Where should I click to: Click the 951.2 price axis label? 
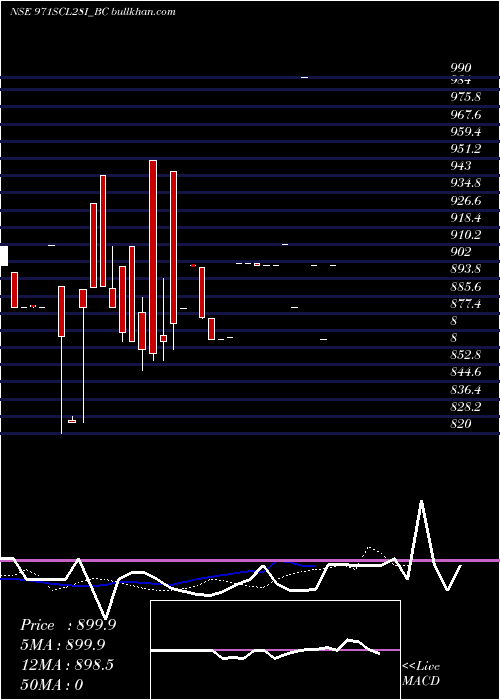click(465, 149)
